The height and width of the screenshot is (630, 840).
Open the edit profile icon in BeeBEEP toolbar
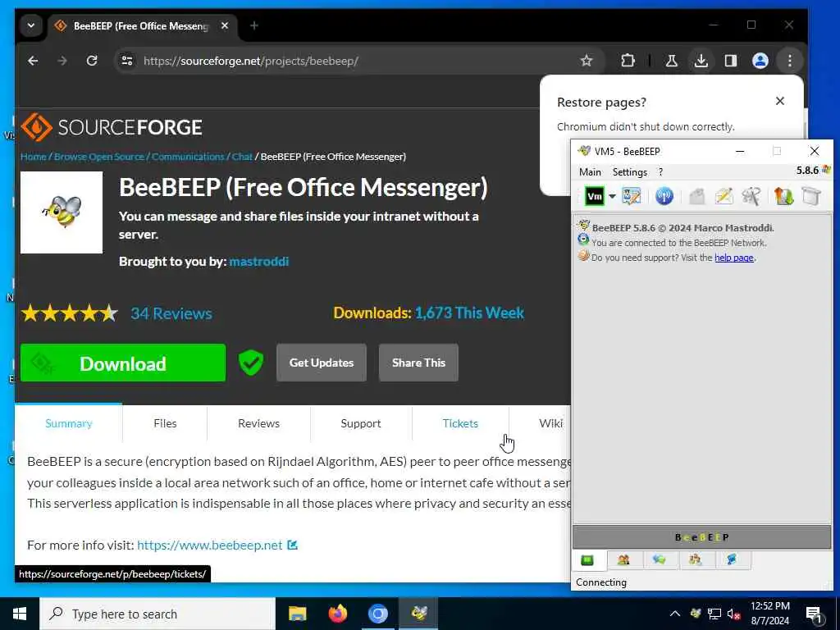coord(631,197)
